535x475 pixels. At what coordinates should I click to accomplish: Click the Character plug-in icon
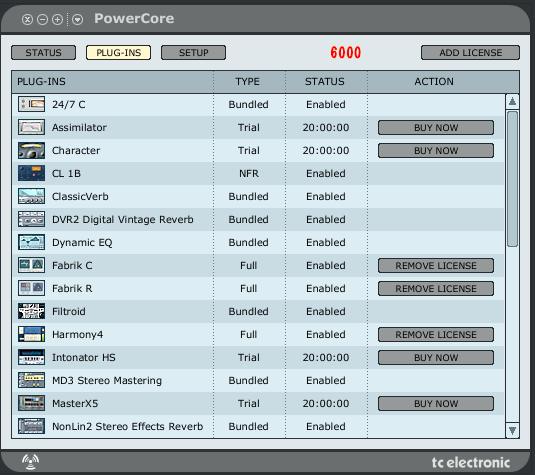[31, 150]
